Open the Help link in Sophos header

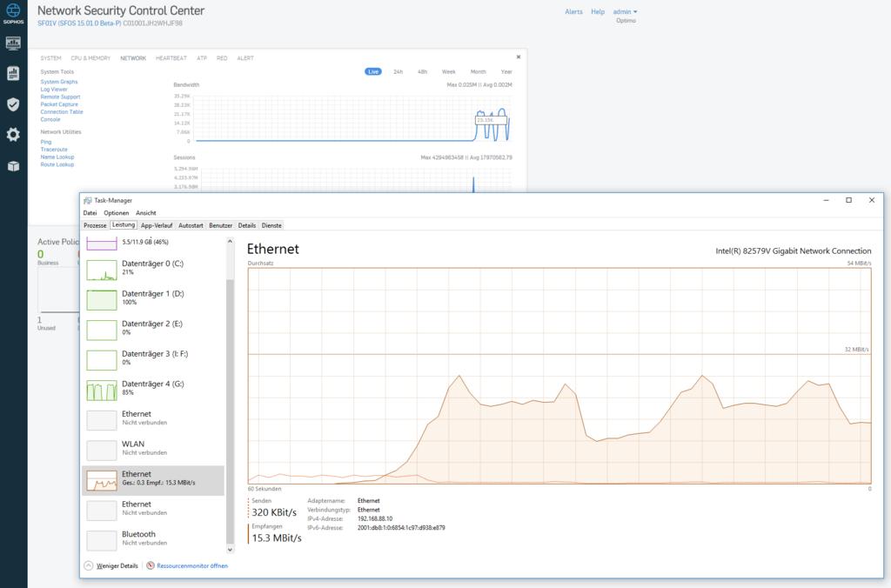click(x=598, y=12)
